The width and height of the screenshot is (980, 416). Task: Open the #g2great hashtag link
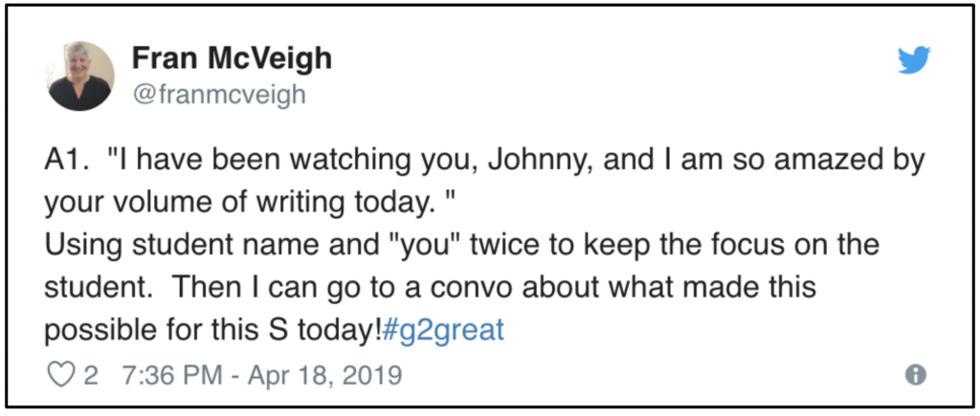tap(442, 330)
